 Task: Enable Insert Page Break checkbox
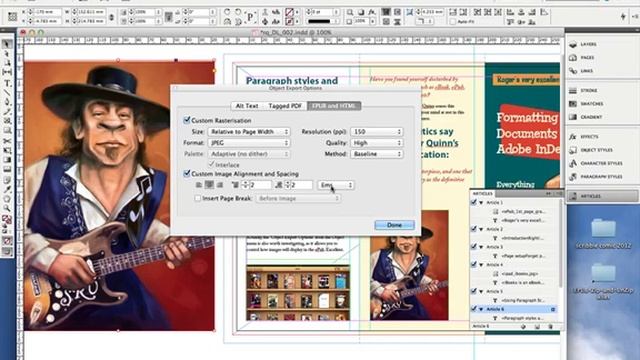[198, 198]
